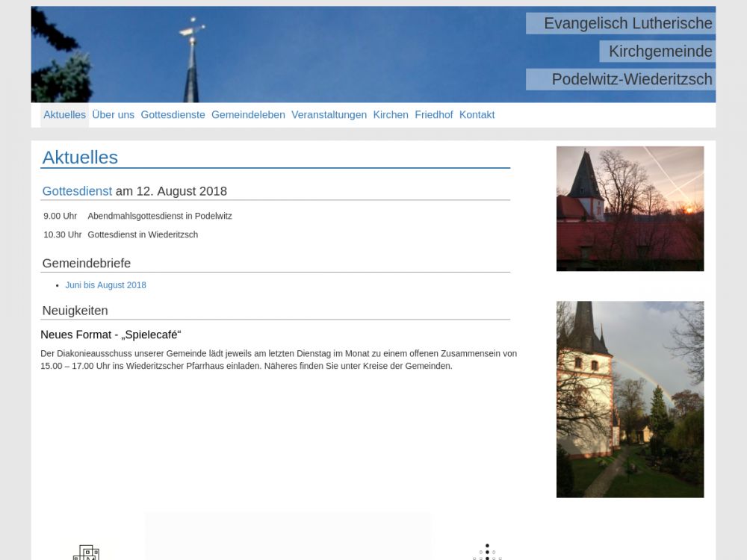Navigate to the Kirchen page
The height and width of the screenshot is (560, 747).
pyautogui.click(x=391, y=115)
